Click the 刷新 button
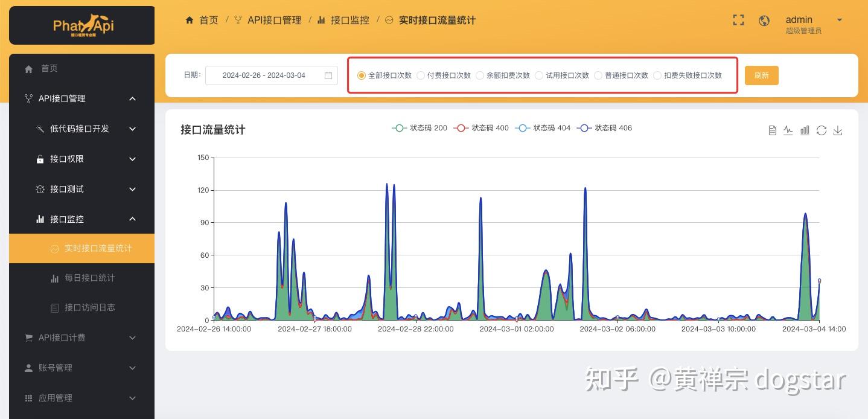 tap(761, 75)
